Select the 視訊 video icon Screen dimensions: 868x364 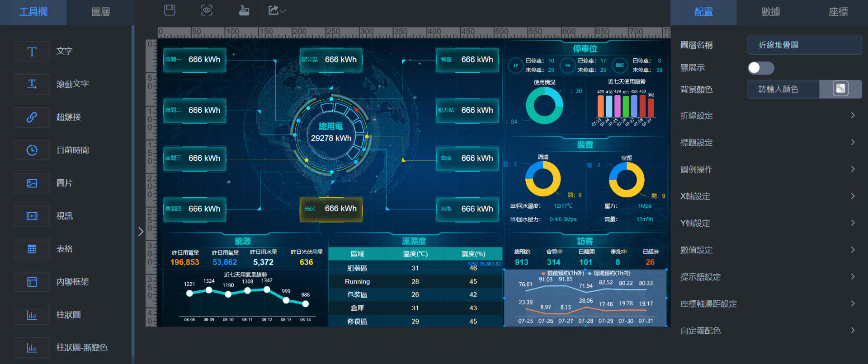[32, 216]
